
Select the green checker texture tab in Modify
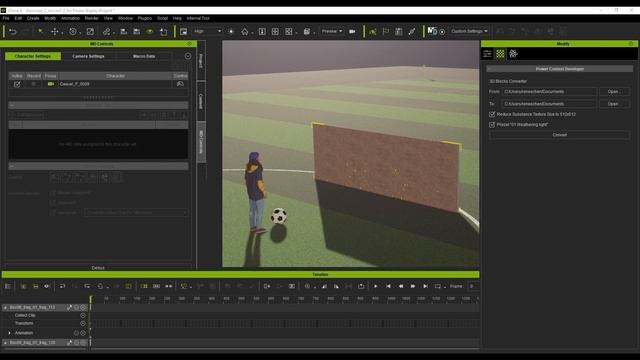[x=500, y=53]
